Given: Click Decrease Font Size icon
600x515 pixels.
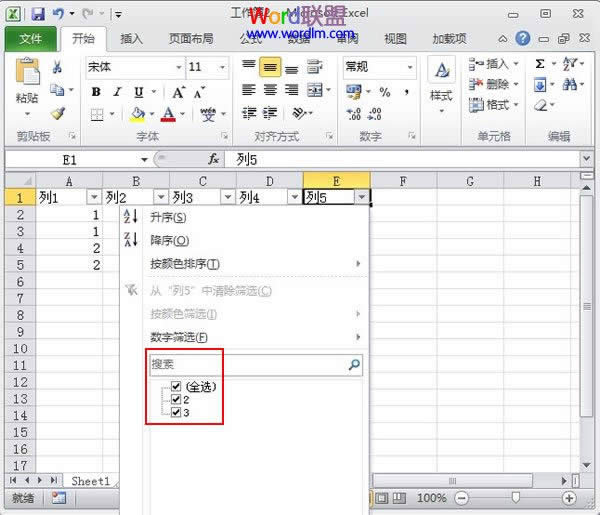Looking at the screenshot, I should (x=199, y=93).
